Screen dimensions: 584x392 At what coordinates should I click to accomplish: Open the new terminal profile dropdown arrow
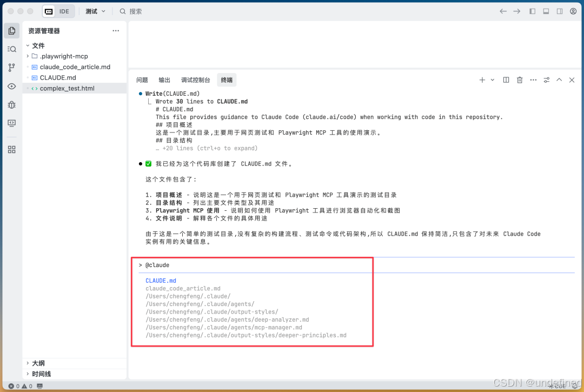[x=493, y=80]
